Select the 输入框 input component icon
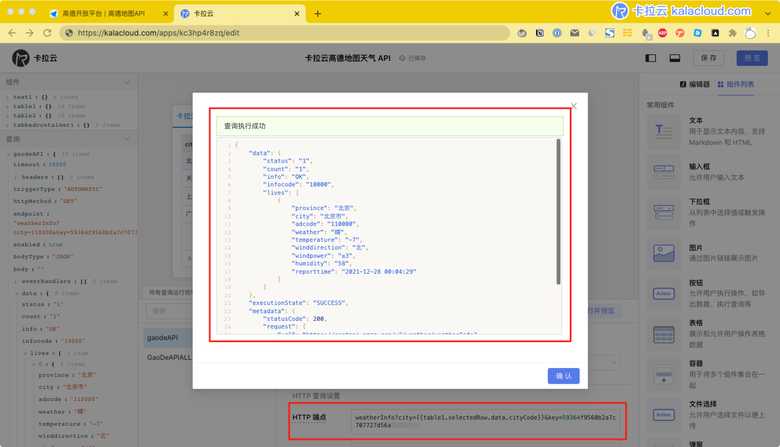780x447 pixels. pyautogui.click(x=664, y=171)
